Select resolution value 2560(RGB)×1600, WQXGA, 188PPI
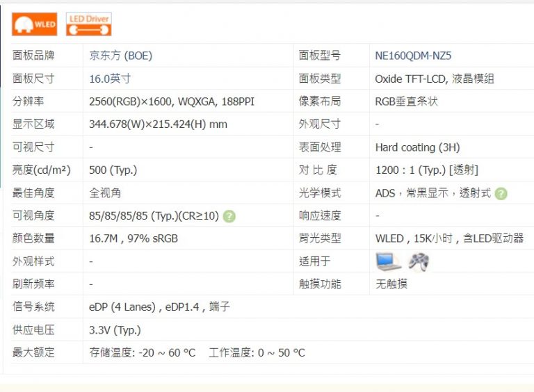Viewport: 534px width, 392px height. (x=172, y=101)
